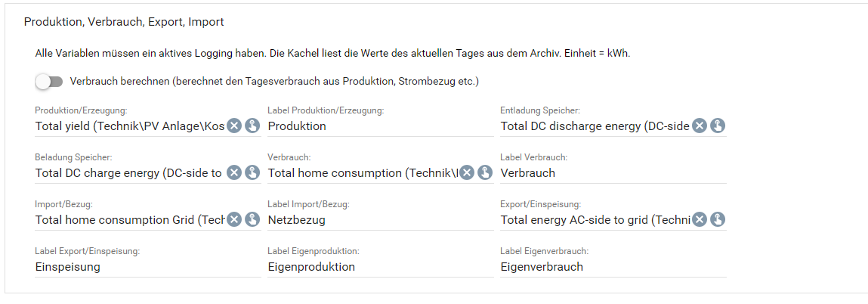Screen dimensions: 868x304
Task: Clear the Produktion/Erzeugung variable with X icon
Action: pos(234,126)
